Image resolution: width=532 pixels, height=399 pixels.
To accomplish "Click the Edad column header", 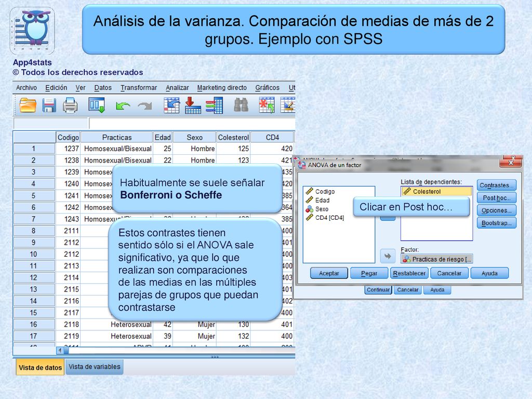I will (163, 137).
